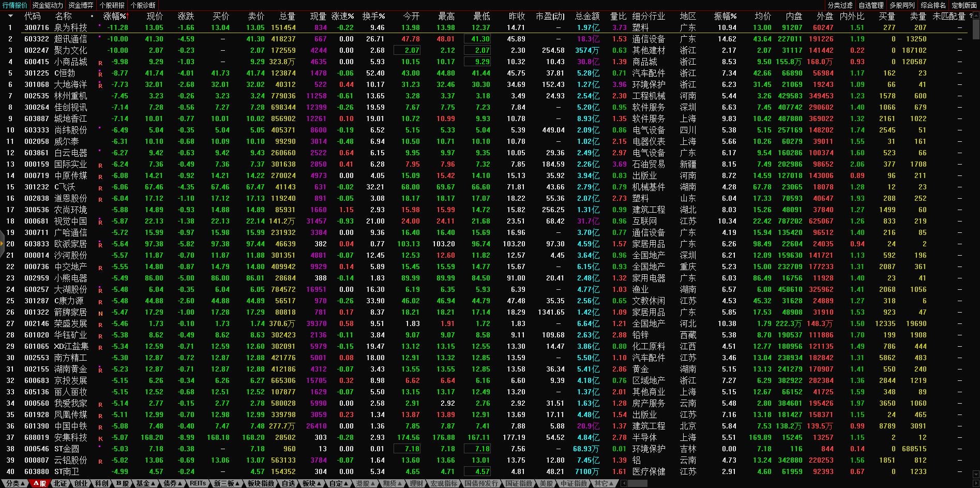
Task: Expand the 分类 tab menu at bottom
Action: 14,483
